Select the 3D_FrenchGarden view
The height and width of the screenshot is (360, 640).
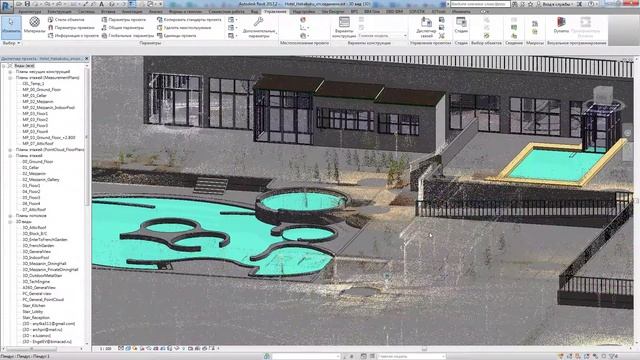tap(38, 246)
